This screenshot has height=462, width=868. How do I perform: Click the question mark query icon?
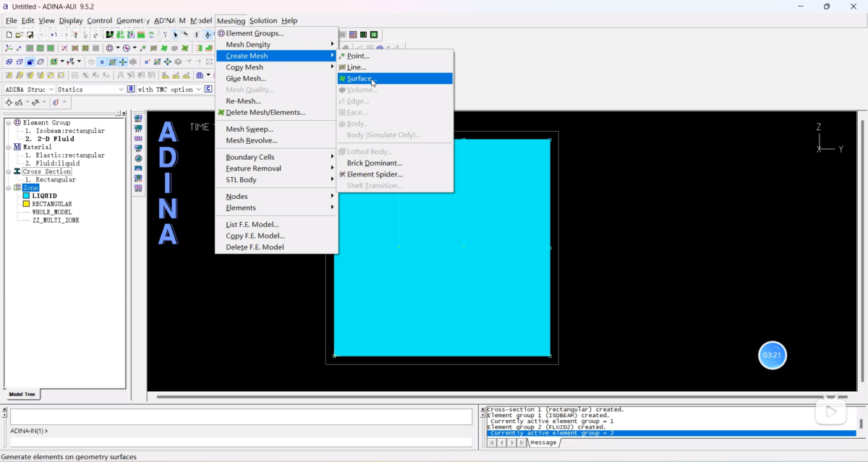point(165,35)
